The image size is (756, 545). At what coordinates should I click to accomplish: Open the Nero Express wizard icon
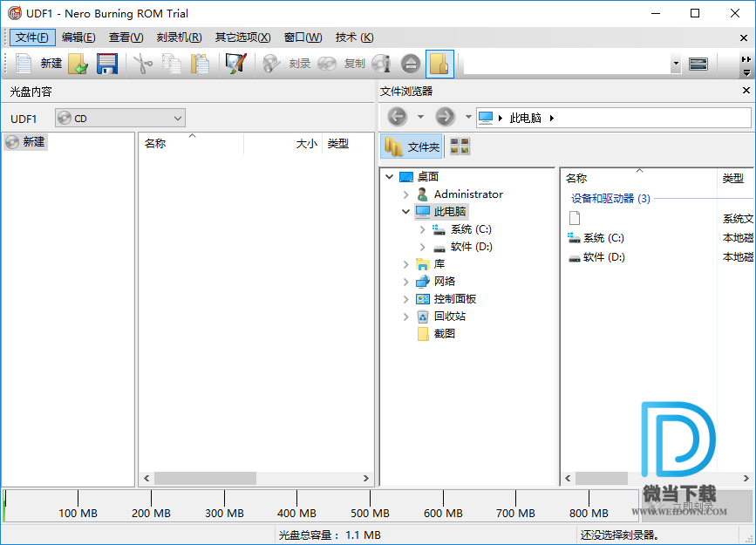pos(235,64)
